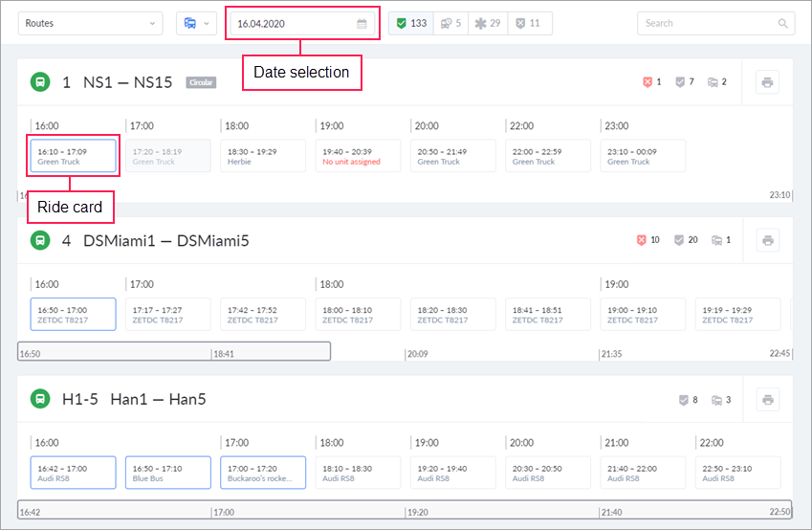Click the red cross indicator for route 4
Screen dimensions: 812x530
642,240
